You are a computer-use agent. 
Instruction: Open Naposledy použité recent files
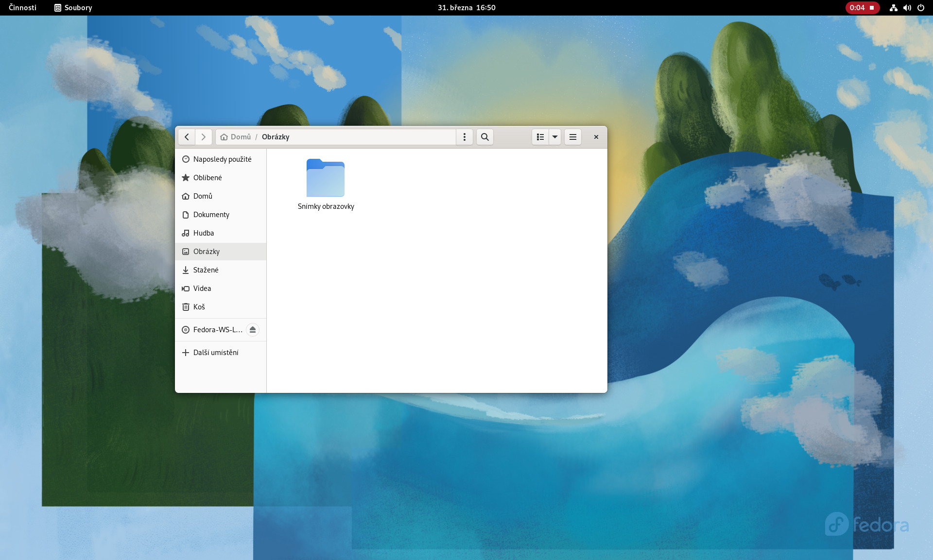click(x=222, y=159)
